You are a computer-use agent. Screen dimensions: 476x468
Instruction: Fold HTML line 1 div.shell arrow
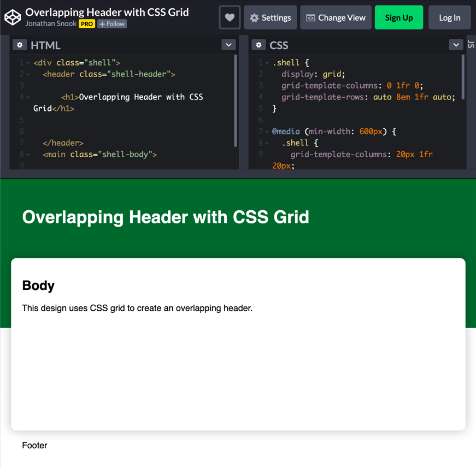[x=28, y=63]
